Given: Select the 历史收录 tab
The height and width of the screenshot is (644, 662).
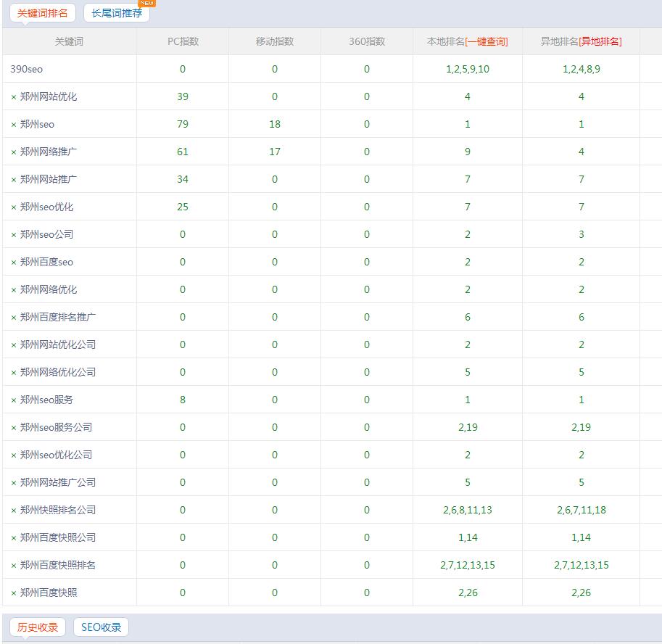Looking at the screenshot, I should [x=38, y=627].
